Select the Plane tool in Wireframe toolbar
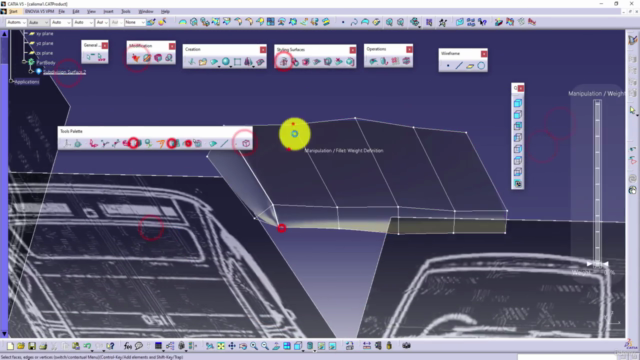640x360 pixels. click(x=470, y=66)
